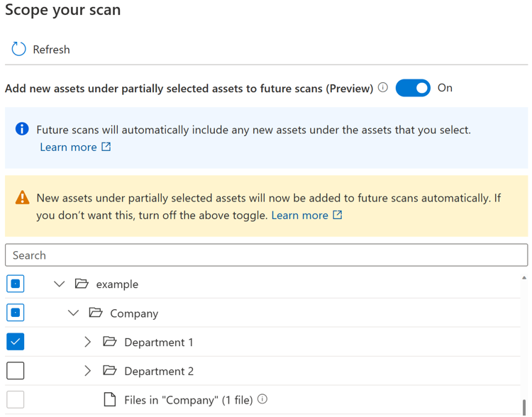Screen dimensions: 532x417
Task: Check the Department 2 checkbox
Action: (15, 371)
